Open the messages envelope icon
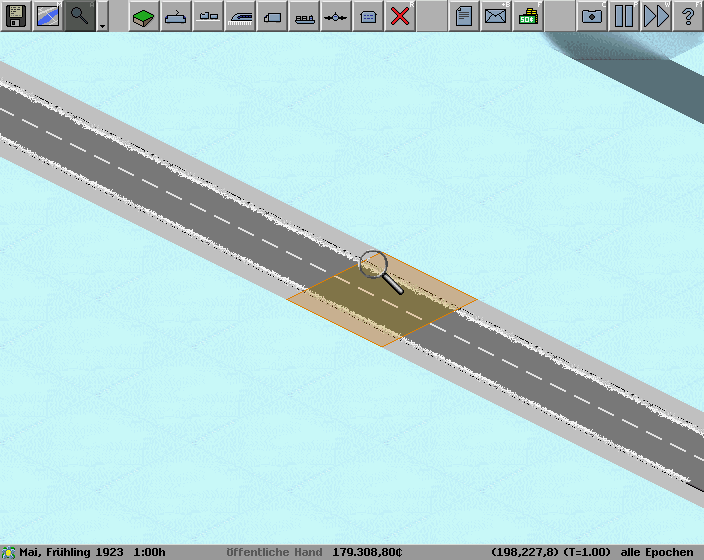This screenshot has width=704, height=560. (495, 16)
